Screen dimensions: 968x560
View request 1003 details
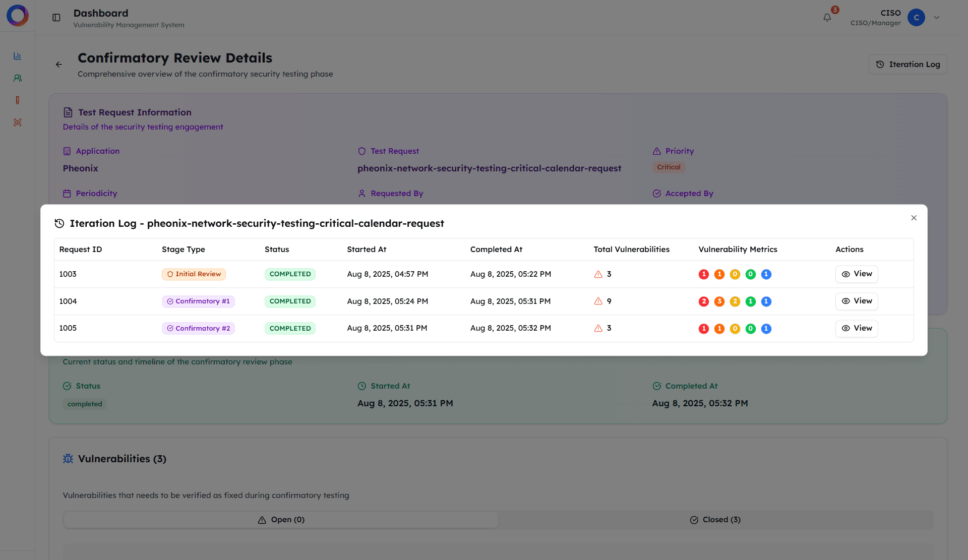click(x=857, y=274)
